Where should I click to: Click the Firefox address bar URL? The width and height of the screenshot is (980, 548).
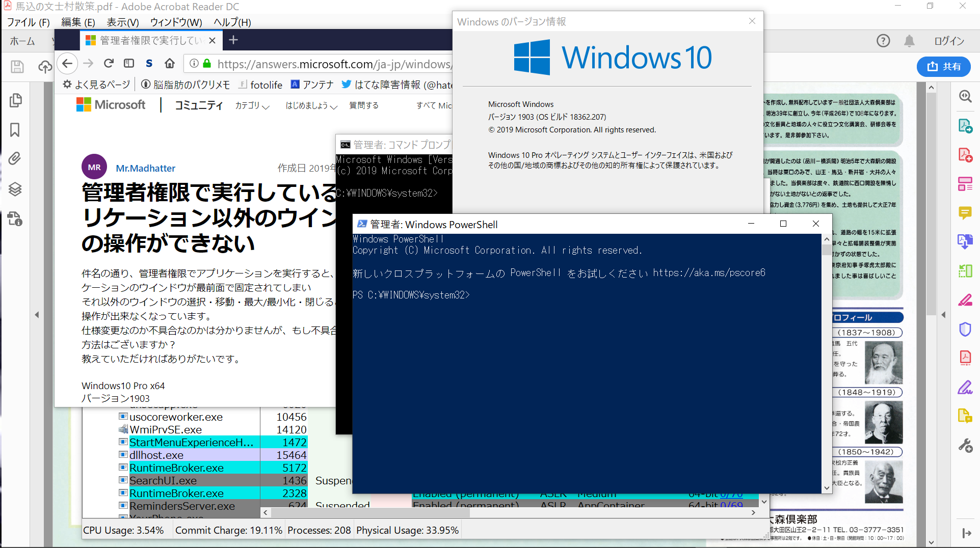click(334, 64)
